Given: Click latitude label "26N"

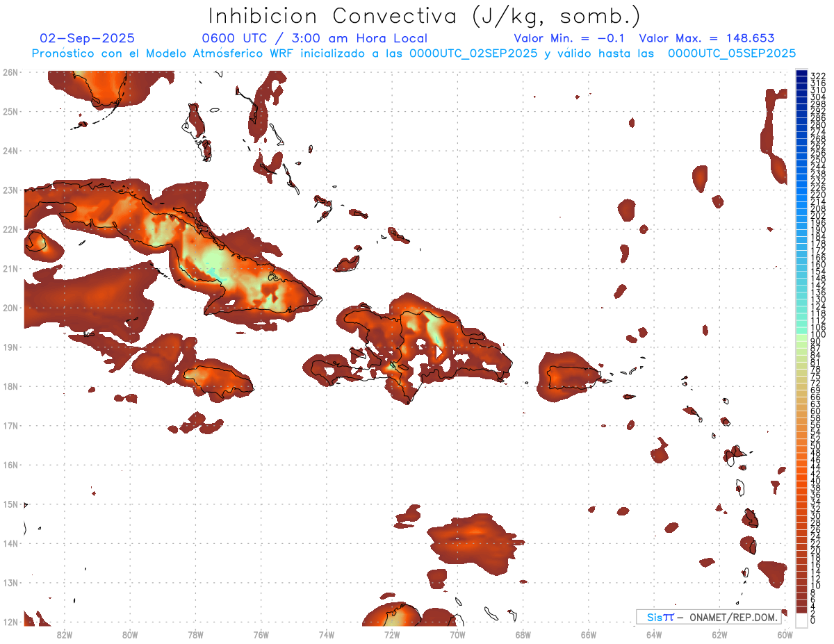Looking at the screenshot, I should coord(10,72).
